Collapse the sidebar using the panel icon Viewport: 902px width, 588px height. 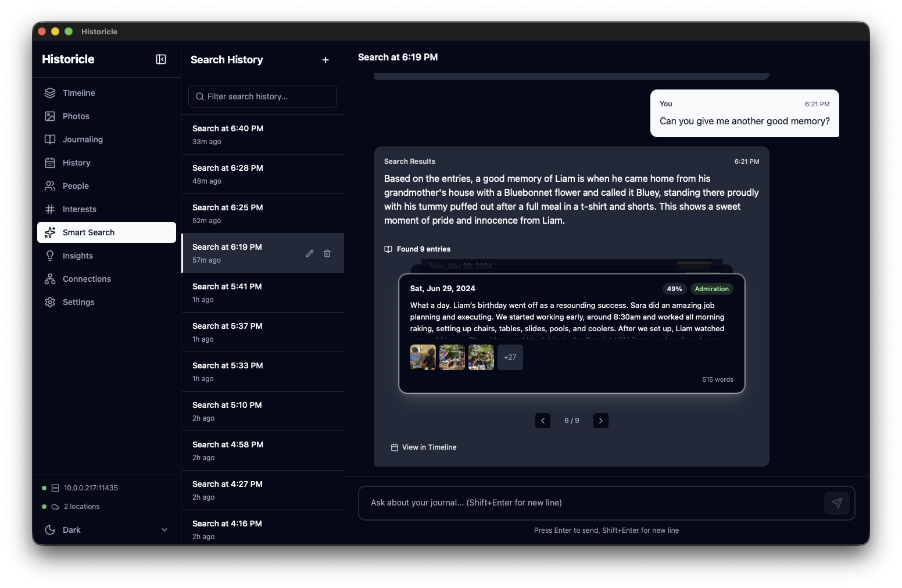(x=161, y=59)
